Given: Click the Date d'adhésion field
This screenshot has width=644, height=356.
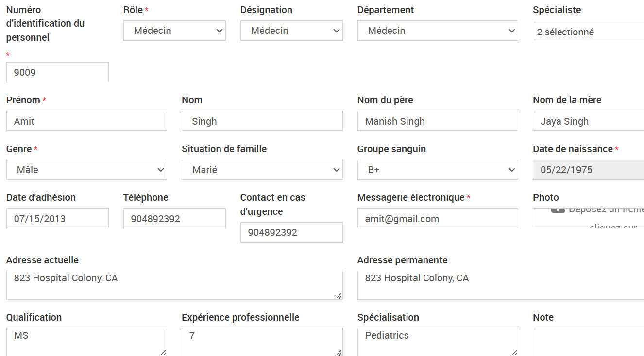Looking at the screenshot, I should [57, 218].
